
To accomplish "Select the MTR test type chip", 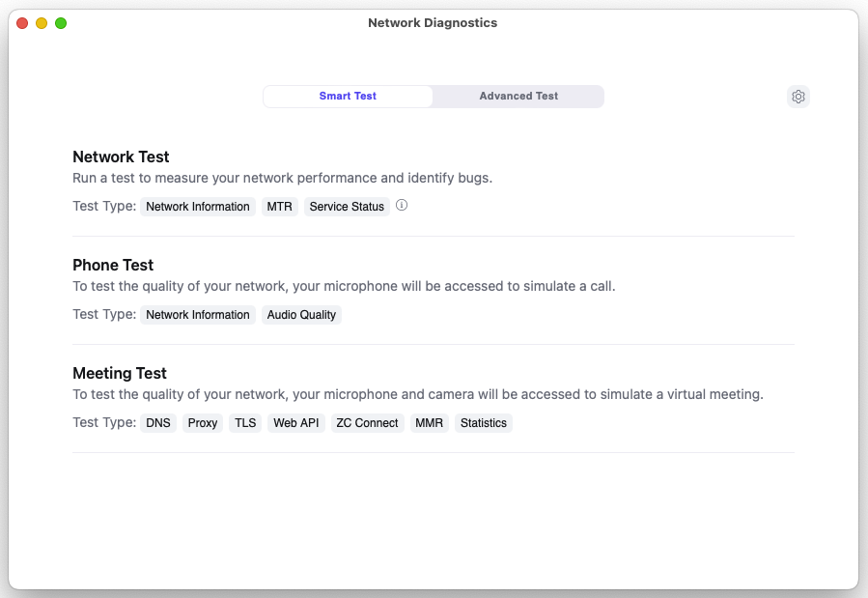I will [x=279, y=206].
